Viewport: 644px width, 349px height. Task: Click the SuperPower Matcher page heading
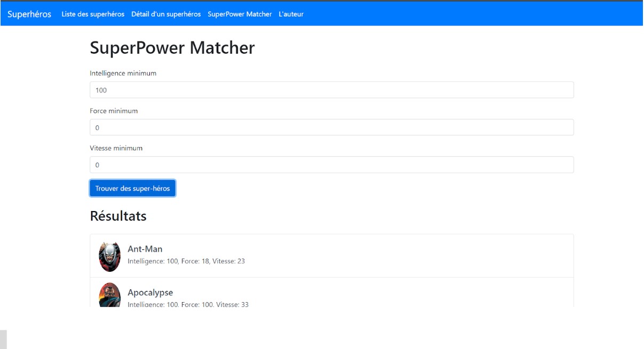pyautogui.click(x=172, y=48)
